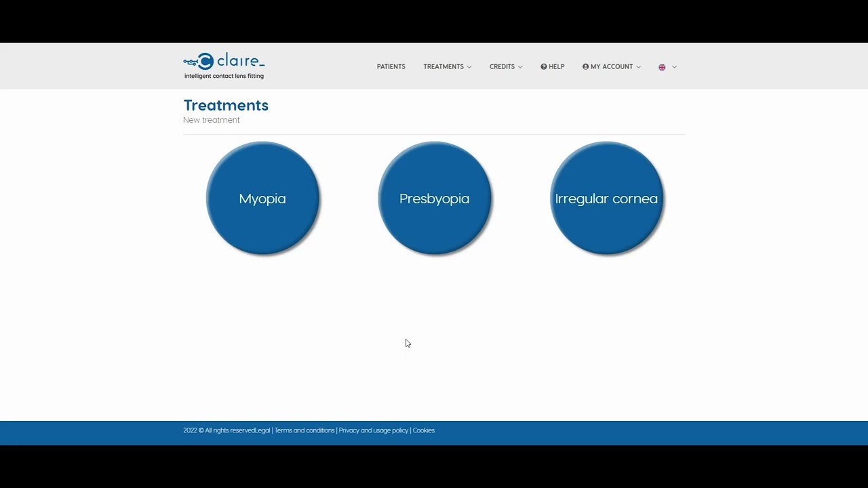Select the Irregular cornea treatment

pos(606,198)
